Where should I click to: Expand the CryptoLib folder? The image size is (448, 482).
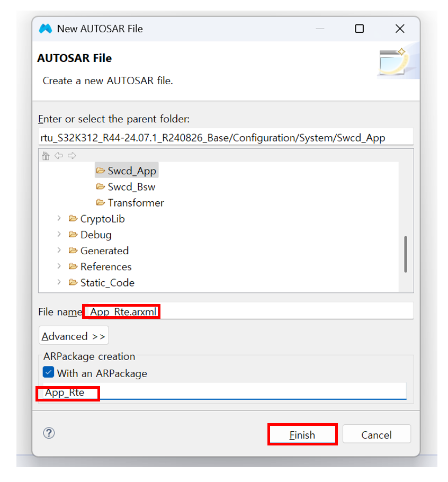pos(59,218)
